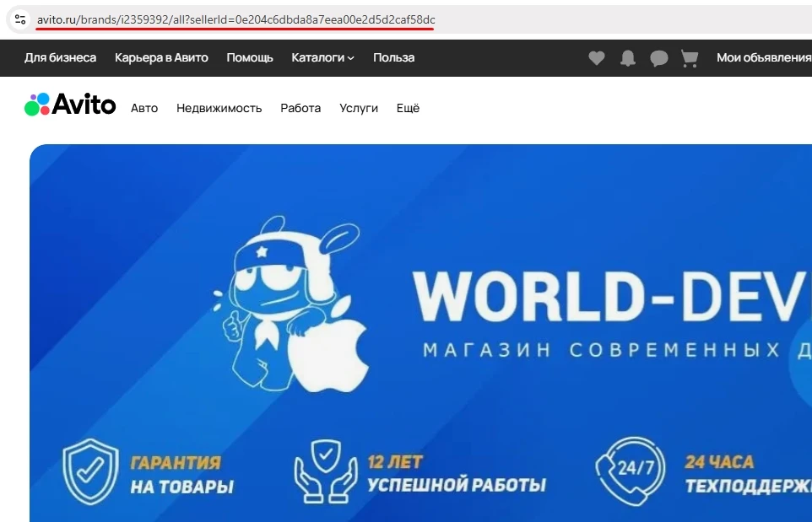Open messages via the chat bubble icon
The width and height of the screenshot is (812, 522).
click(x=659, y=58)
